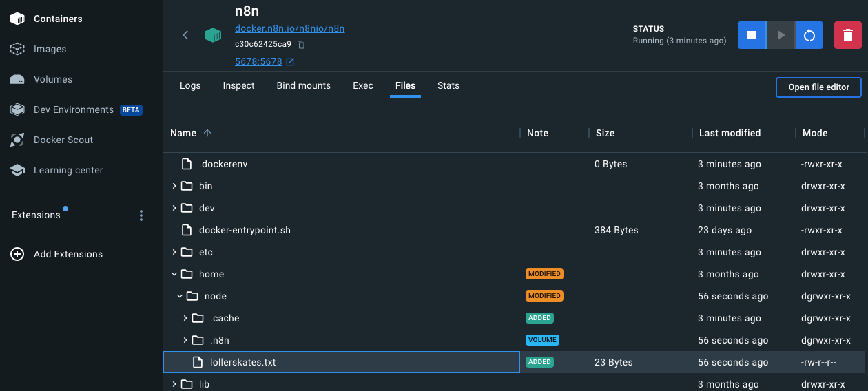Switch to the Stats tab
This screenshot has width=868, height=391.
448,85
